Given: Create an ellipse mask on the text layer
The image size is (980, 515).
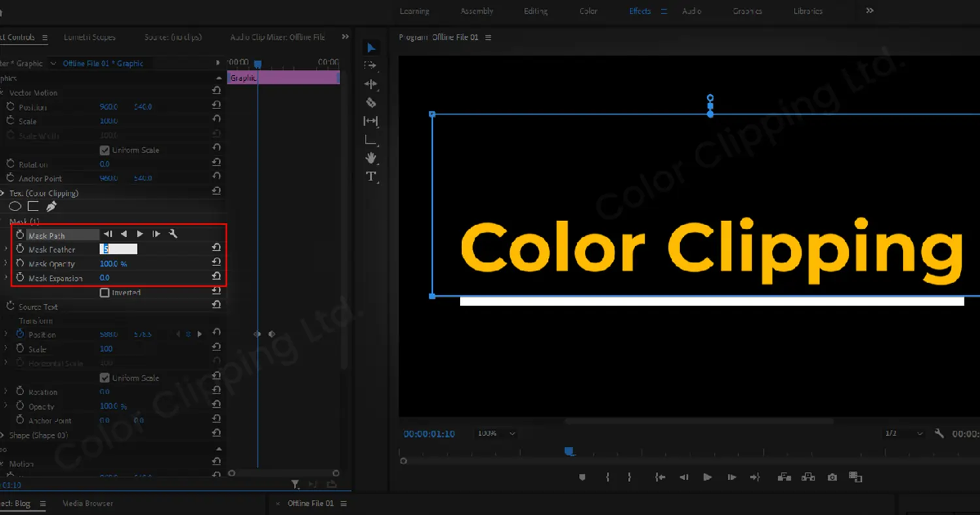Looking at the screenshot, I should coord(15,206).
